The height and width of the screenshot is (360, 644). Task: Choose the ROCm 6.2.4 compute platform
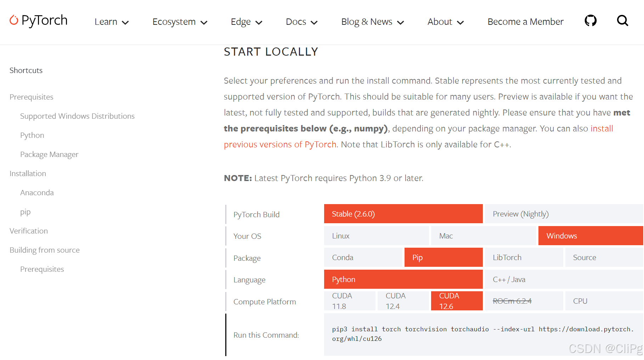click(x=524, y=301)
